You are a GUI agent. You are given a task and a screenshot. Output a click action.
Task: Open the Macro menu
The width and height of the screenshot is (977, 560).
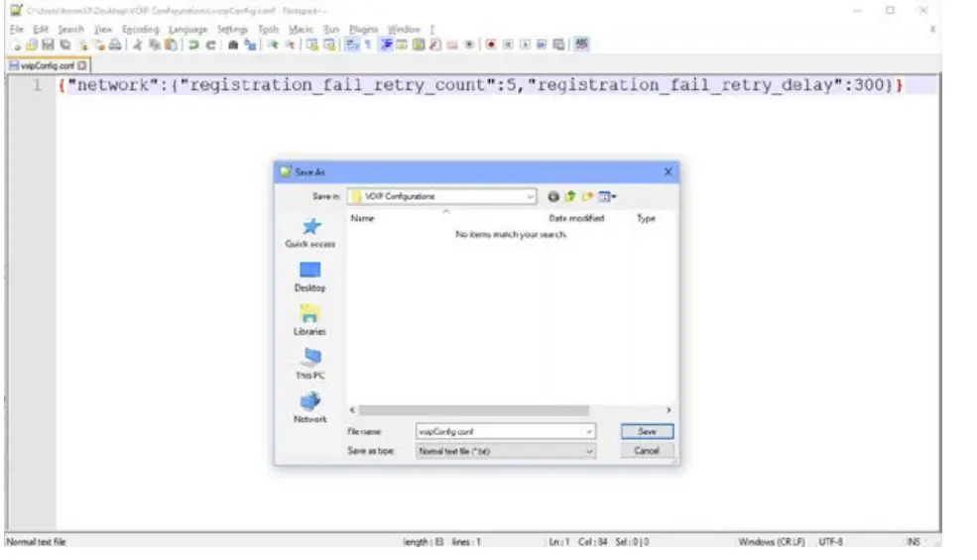pyautogui.click(x=301, y=30)
